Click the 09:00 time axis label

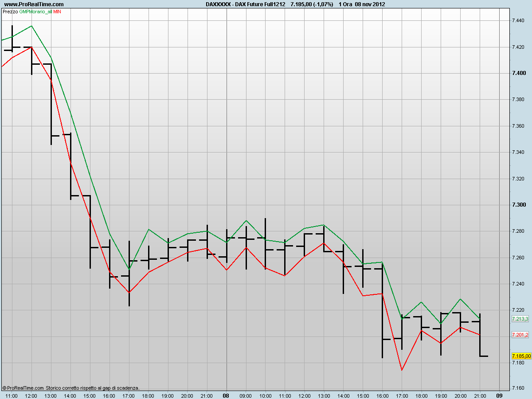point(246,395)
